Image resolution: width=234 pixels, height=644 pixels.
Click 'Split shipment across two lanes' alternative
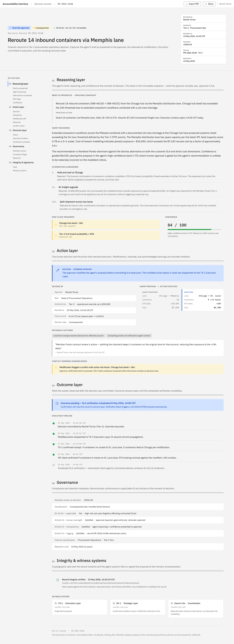[76, 202]
